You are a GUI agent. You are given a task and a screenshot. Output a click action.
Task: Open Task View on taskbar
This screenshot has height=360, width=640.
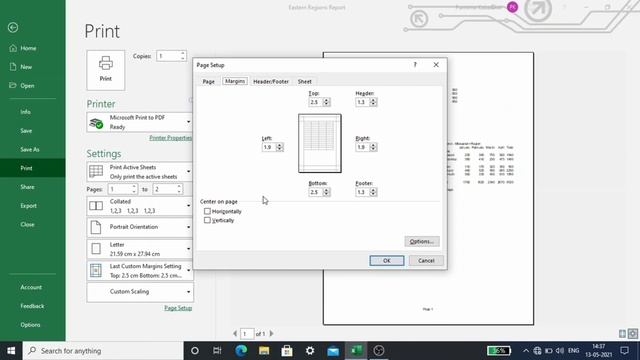point(217,351)
